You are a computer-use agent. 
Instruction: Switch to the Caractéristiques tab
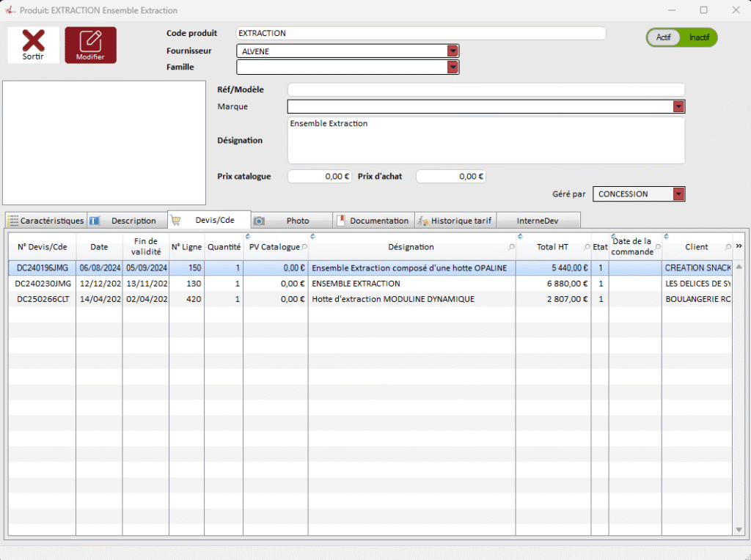click(x=45, y=221)
